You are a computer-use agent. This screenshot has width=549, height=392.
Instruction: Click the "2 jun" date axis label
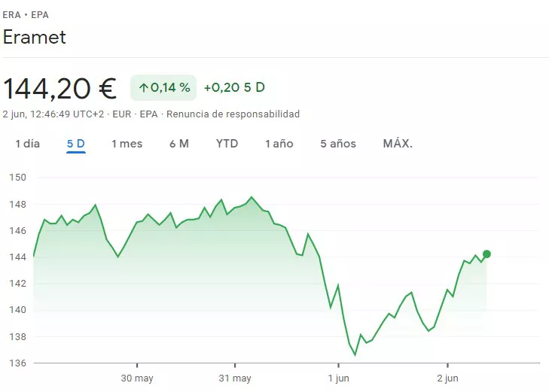point(447,378)
